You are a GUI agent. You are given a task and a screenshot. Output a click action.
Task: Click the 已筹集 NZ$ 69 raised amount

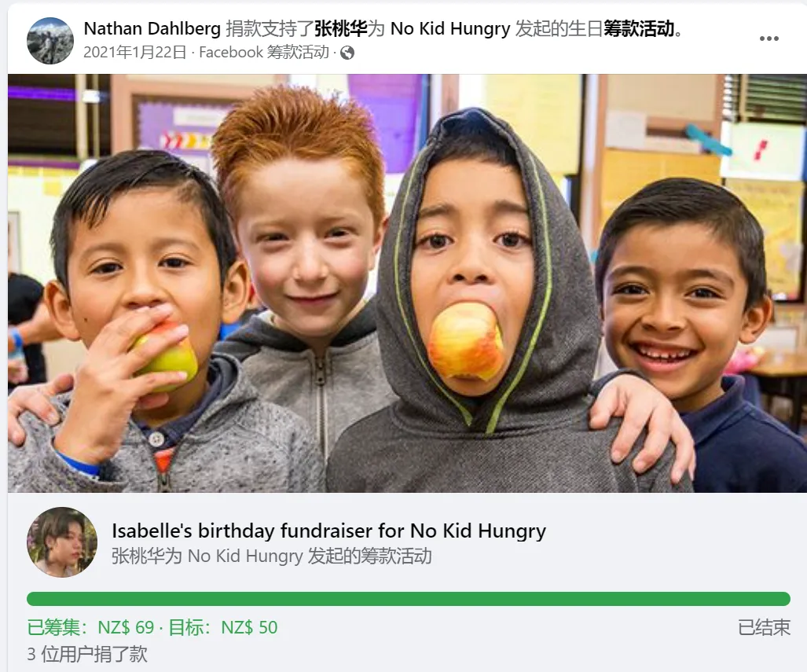pos(90,627)
